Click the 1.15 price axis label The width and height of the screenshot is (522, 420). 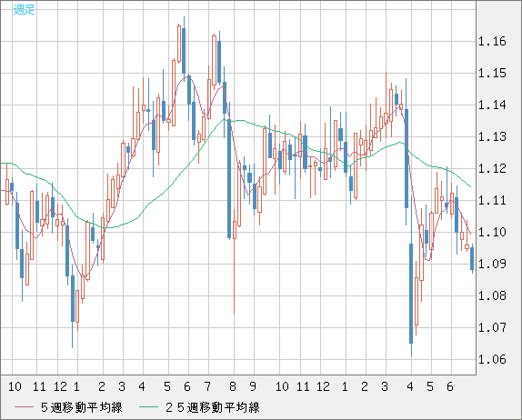(x=492, y=74)
